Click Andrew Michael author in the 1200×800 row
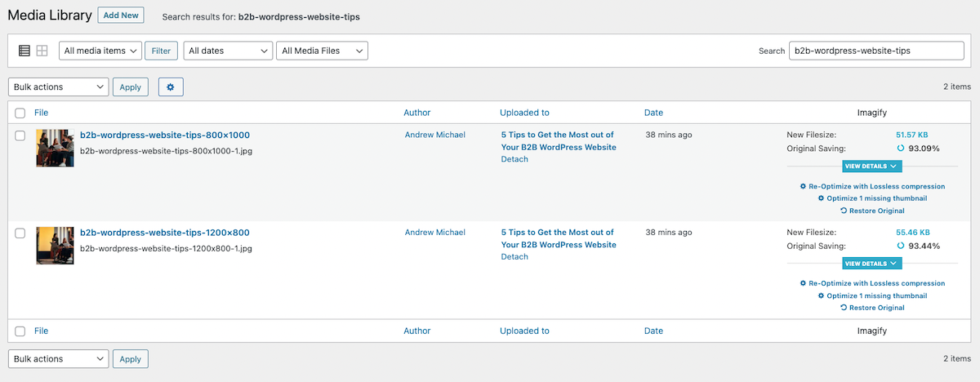980x382 pixels. (435, 233)
